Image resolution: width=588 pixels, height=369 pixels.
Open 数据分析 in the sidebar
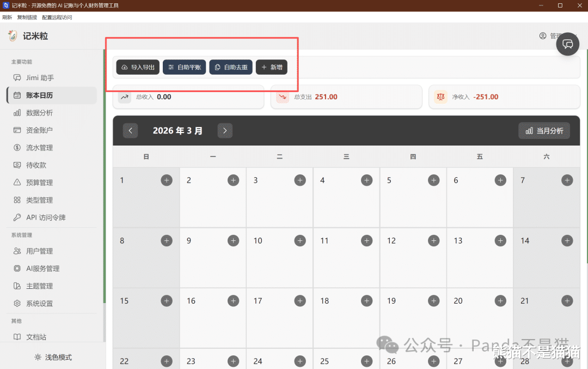pyautogui.click(x=52, y=113)
